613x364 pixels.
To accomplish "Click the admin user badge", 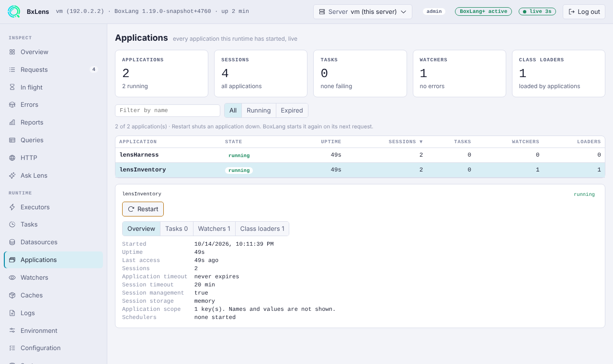I will 434,11.
